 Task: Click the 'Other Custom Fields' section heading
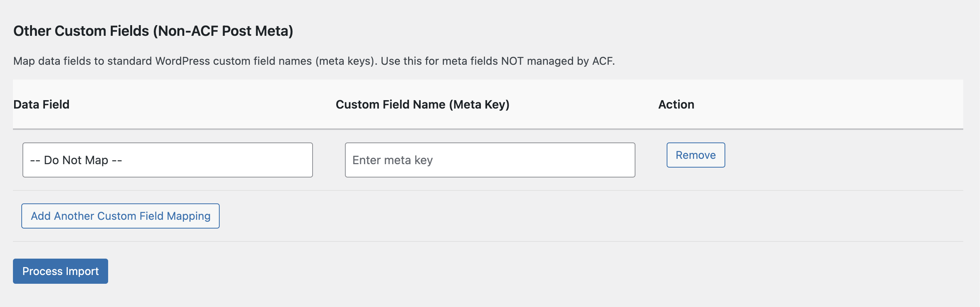tap(81, 31)
